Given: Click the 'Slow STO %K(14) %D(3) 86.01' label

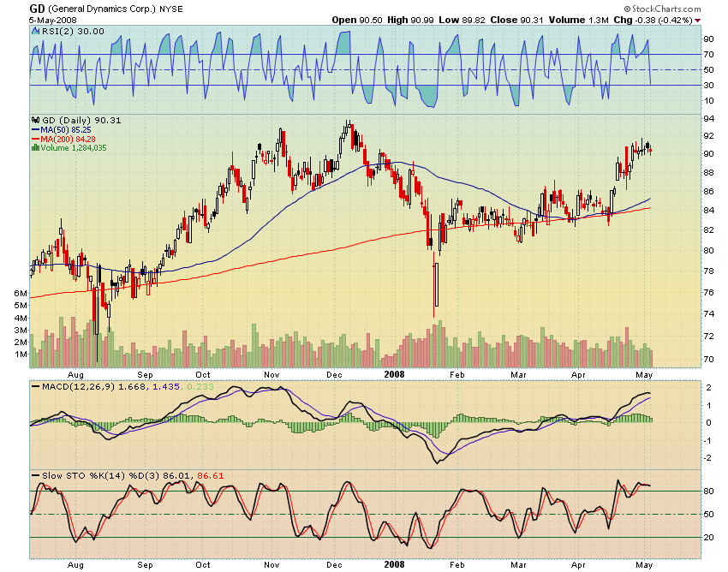Looking at the screenshot, I should coord(116,475).
